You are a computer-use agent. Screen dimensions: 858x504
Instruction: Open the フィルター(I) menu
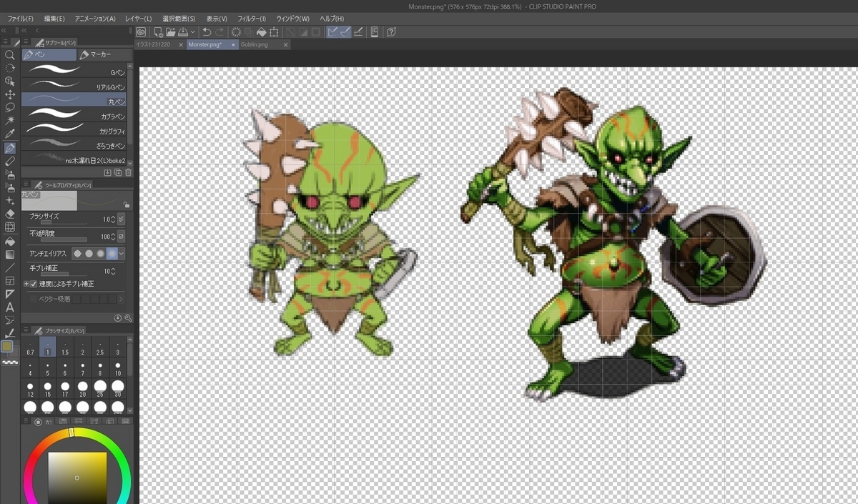coord(250,19)
